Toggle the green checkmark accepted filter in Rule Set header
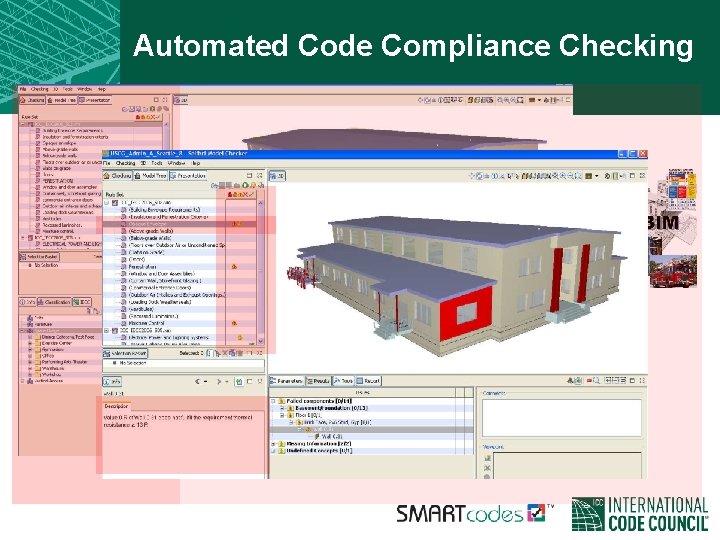Image resolution: width=720 pixels, height=540 pixels. 251,195
